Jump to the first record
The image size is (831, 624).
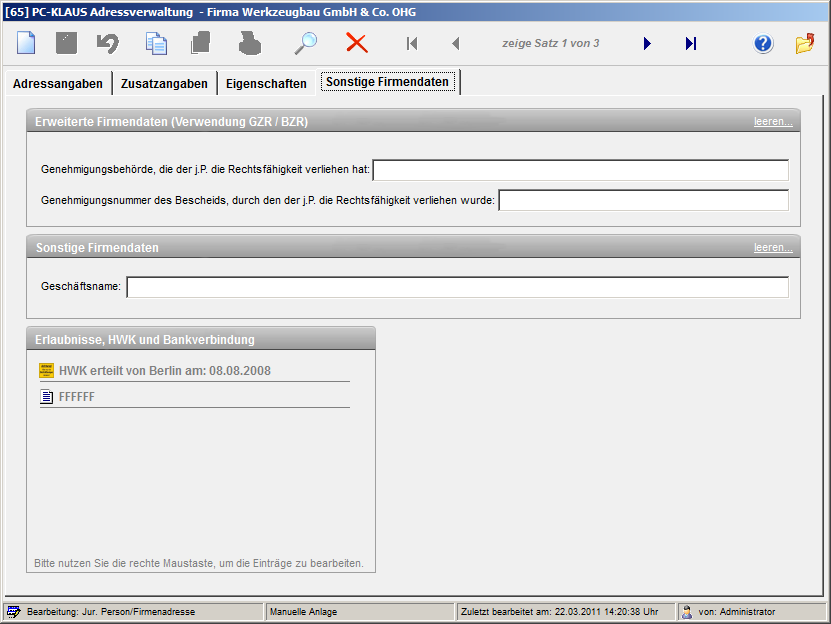point(411,43)
